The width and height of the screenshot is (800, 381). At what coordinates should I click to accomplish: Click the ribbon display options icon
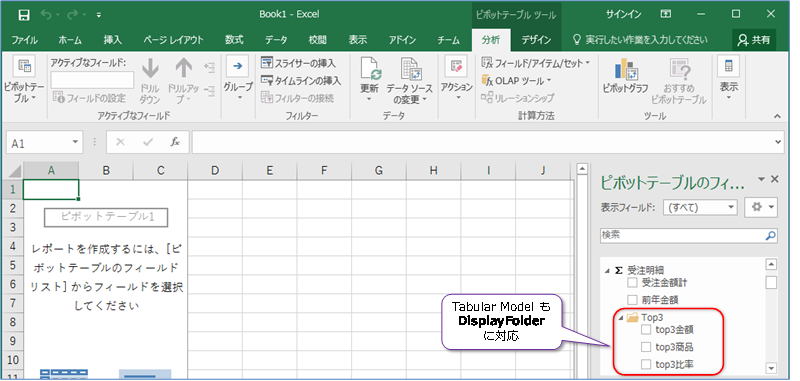666,14
